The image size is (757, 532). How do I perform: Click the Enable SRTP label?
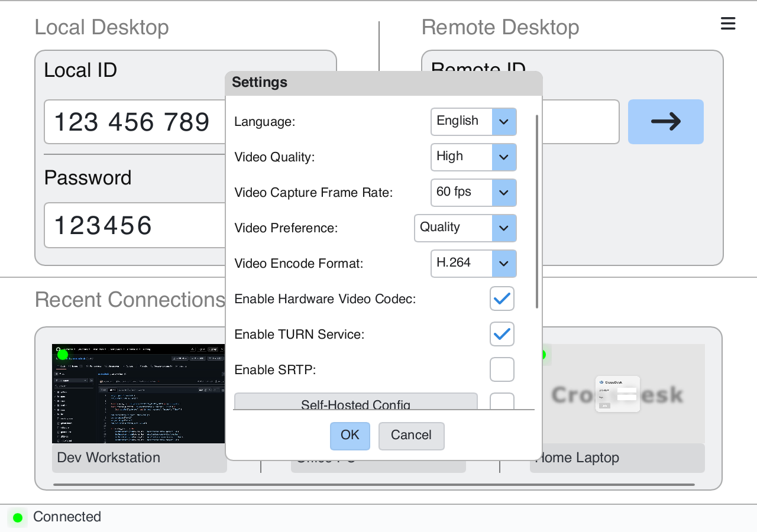(x=276, y=370)
